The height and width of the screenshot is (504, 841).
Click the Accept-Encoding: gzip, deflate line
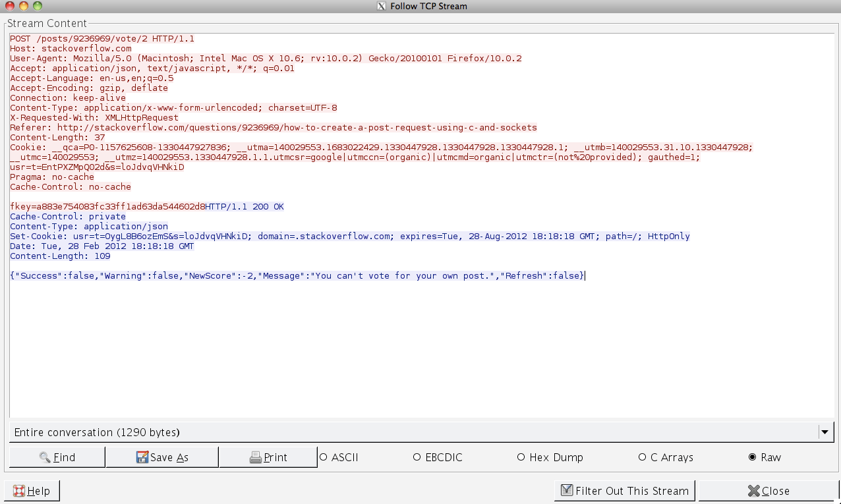(89, 88)
